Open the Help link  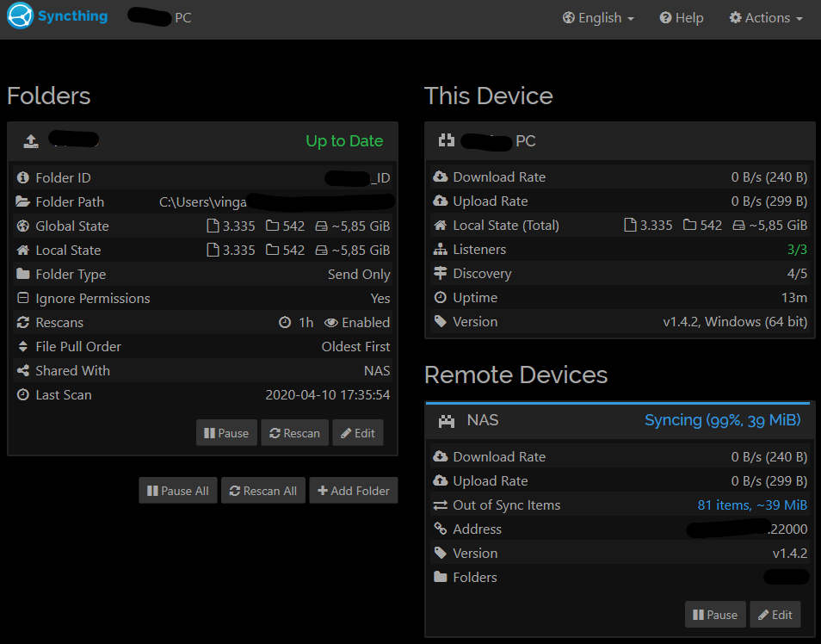[x=682, y=18]
